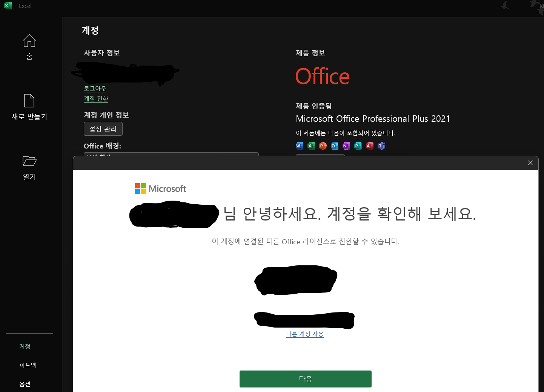
Task: Click the Access app icon
Action: click(x=370, y=146)
